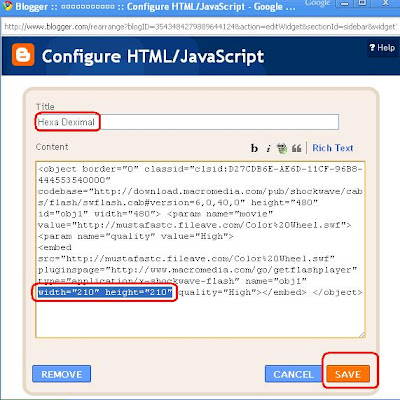Click inside the Content code textarea
The height and width of the screenshot is (400, 400).
pyautogui.click(x=200, y=250)
